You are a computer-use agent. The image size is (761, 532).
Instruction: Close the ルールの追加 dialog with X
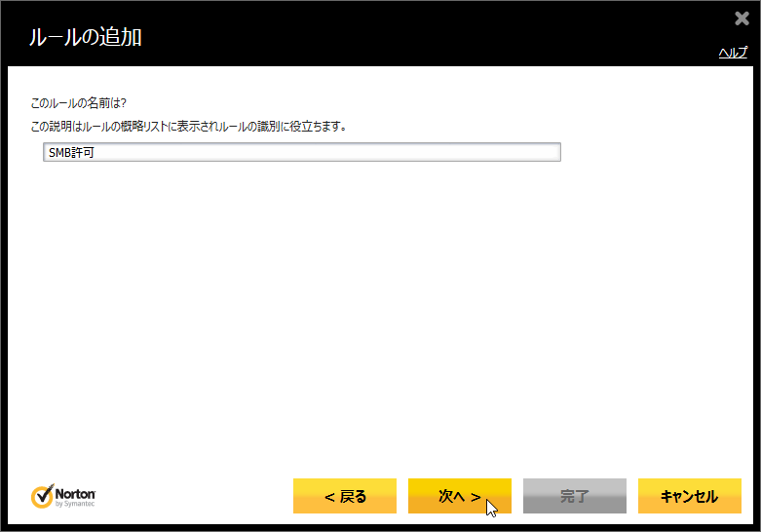[x=742, y=19]
